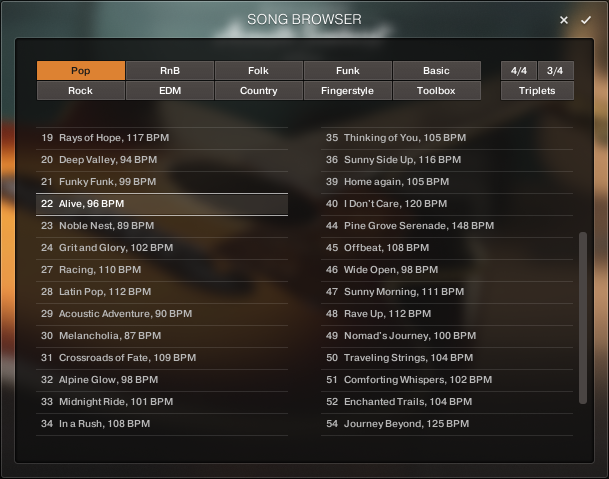The width and height of the screenshot is (609, 479).
Task: Pick song 40 I Don't Care, 120 BPM
Action: (447, 204)
